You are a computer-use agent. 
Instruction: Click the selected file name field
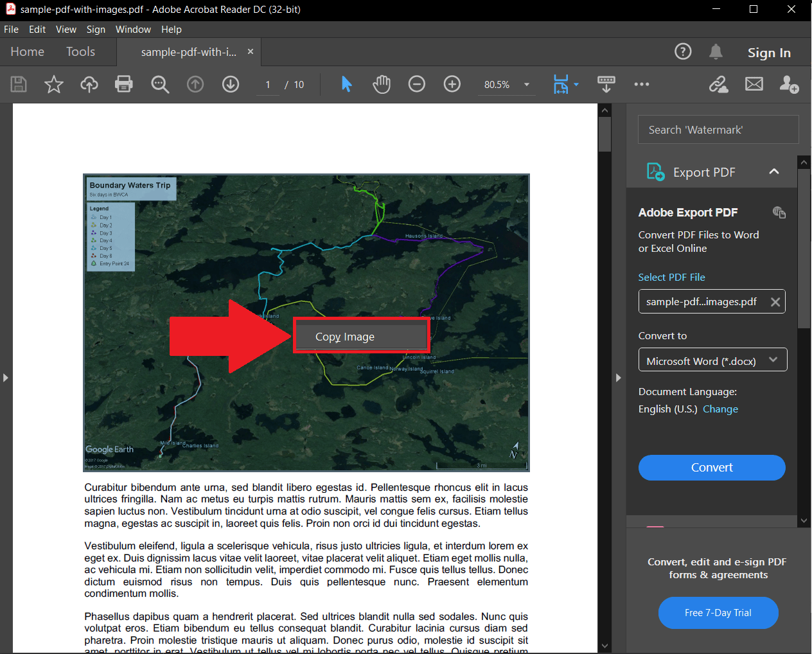pyautogui.click(x=712, y=301)
